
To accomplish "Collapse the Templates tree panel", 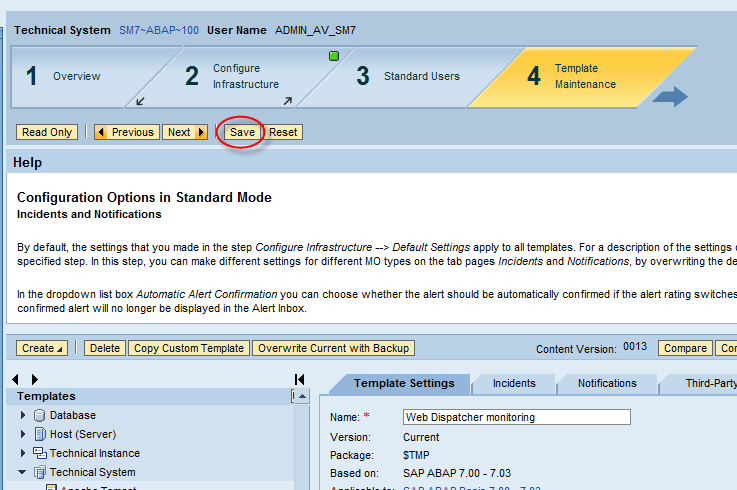I will [x=299, y=379].
